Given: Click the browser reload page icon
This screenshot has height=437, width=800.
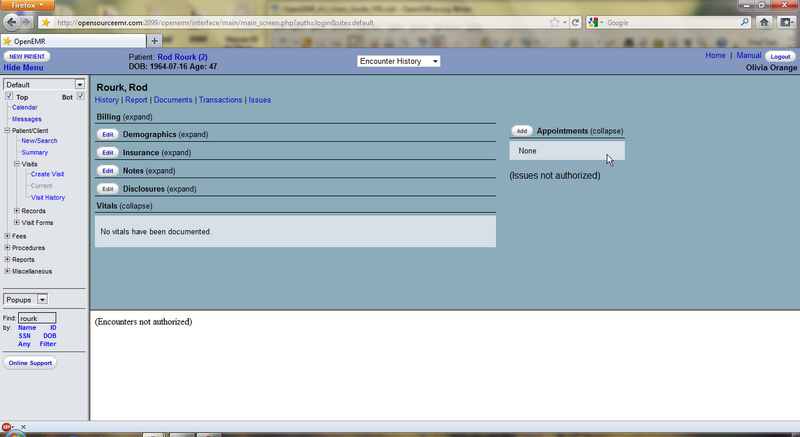Looking at the screenshot, I should [575, 22].
